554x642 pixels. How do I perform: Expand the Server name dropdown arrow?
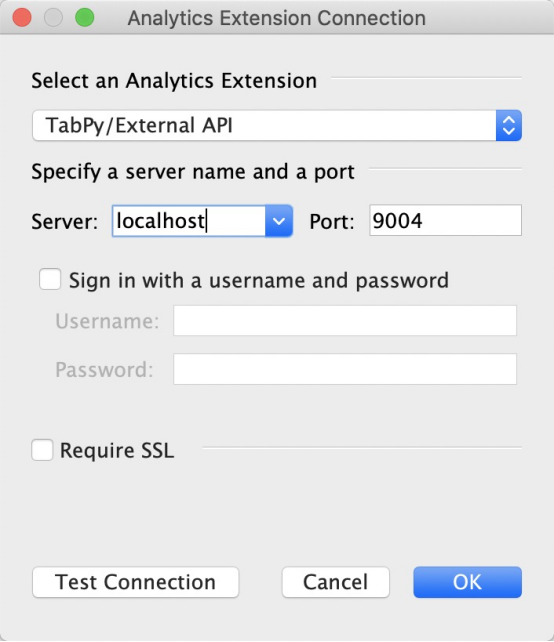(279, 221)
